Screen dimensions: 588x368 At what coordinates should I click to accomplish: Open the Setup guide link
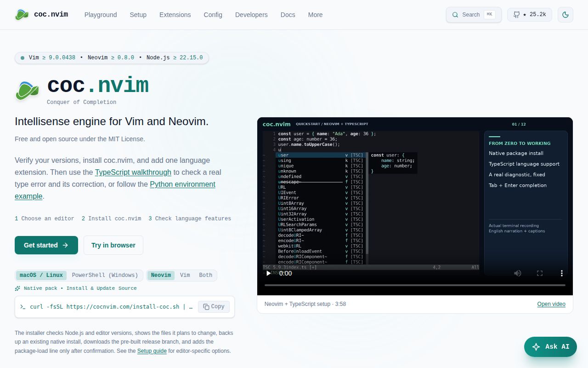(152, 351)
